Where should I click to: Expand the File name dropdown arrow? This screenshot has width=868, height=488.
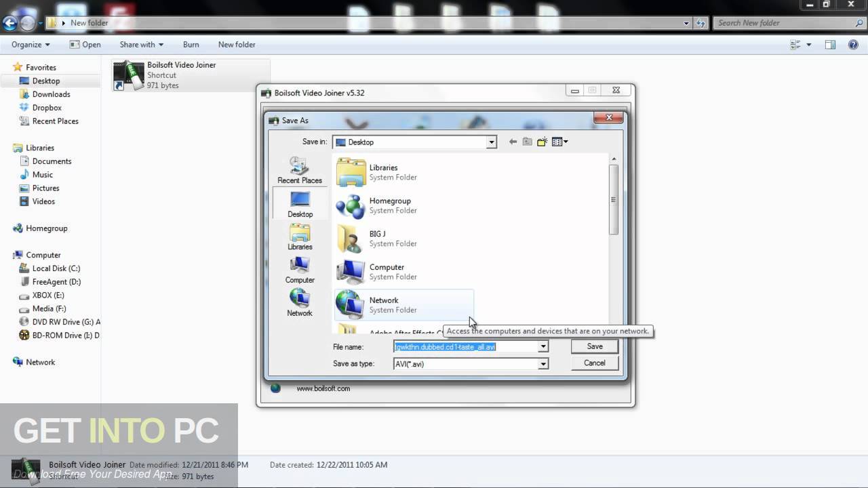(542, 346)
